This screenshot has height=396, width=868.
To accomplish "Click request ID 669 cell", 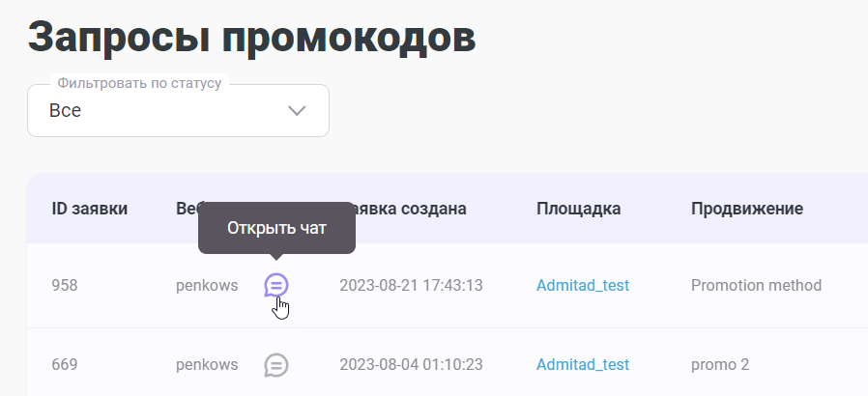I will pos(65,364).
